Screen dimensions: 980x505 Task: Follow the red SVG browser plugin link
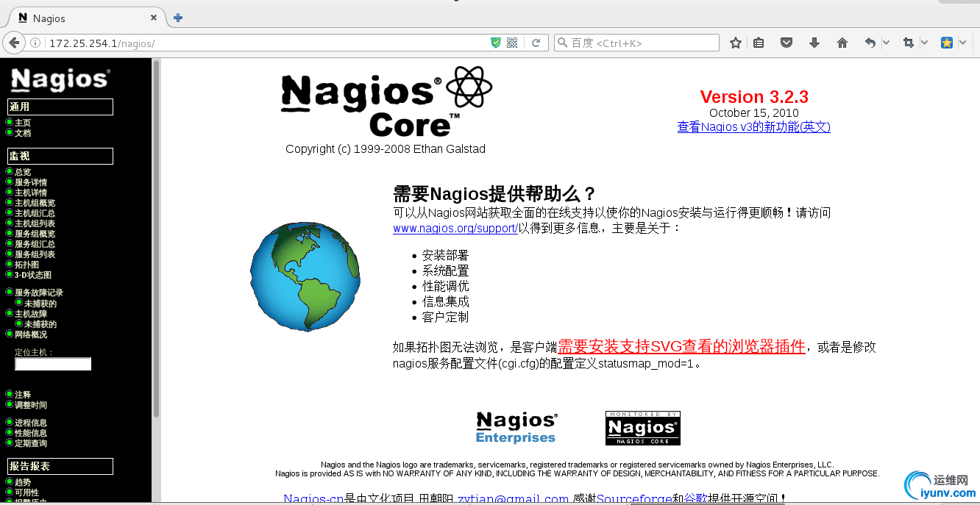click(682, 346)
